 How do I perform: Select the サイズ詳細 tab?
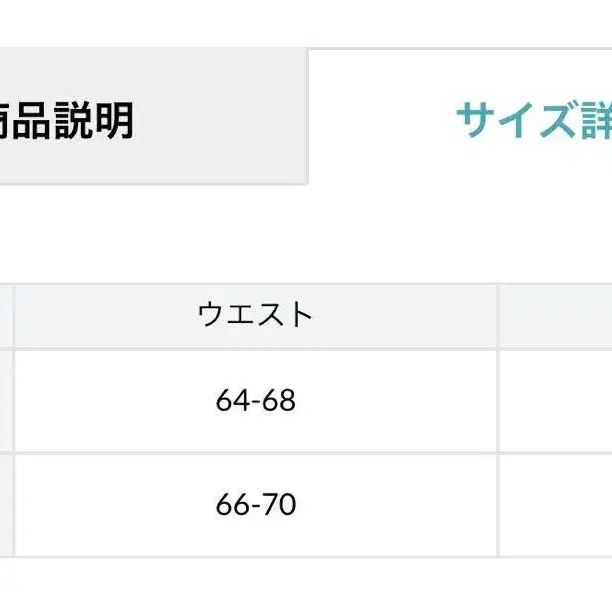click(530, 122)
